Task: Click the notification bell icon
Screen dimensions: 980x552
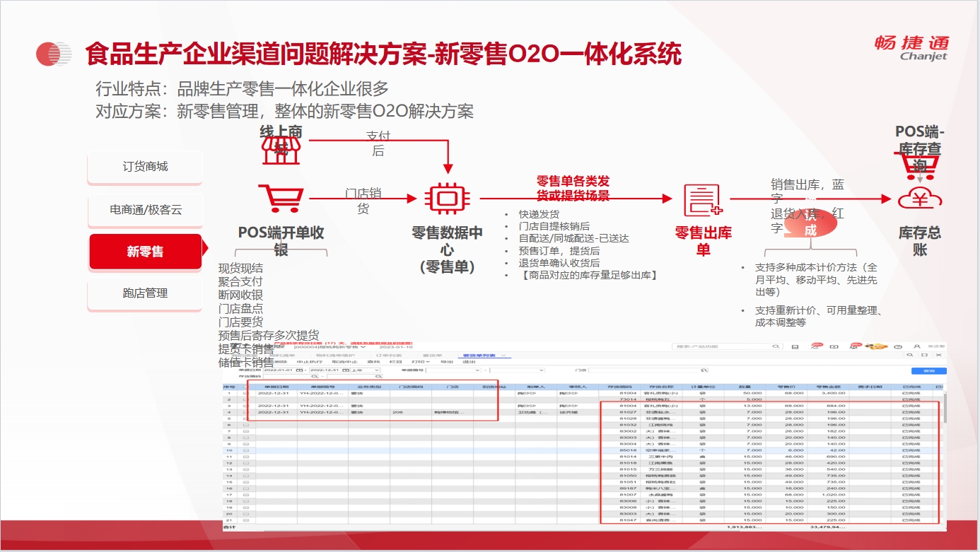Action: (x=853, y=346)
